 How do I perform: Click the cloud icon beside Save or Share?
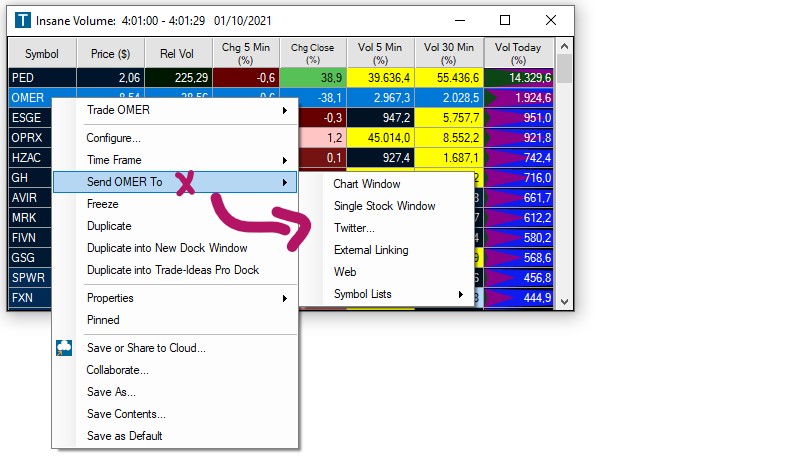[x=66, y=348]
